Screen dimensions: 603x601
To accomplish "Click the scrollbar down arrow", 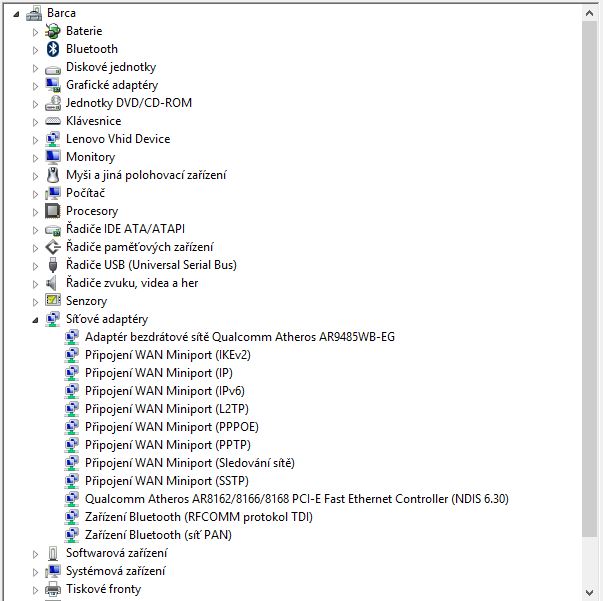I will tap(589, 592).
